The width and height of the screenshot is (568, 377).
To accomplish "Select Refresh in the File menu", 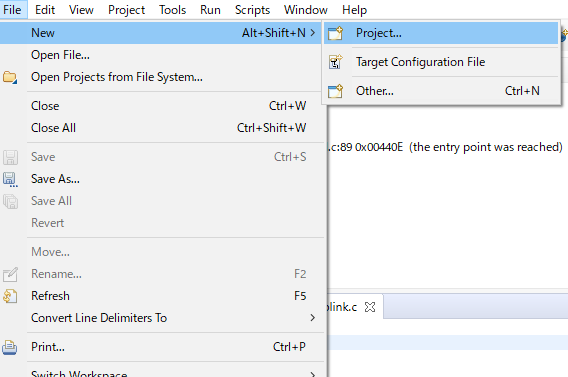I will tap(160, 296).
